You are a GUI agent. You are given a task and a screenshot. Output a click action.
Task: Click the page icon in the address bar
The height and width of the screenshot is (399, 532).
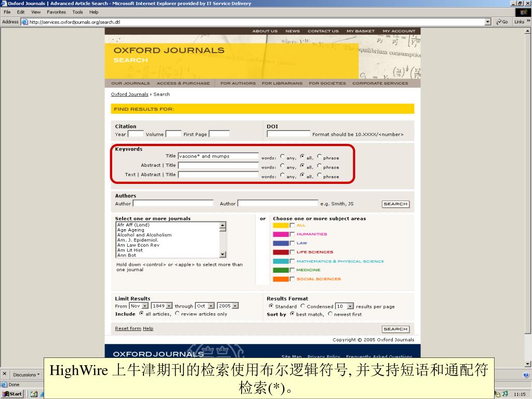pyautogui.click(x=25, y=22)
